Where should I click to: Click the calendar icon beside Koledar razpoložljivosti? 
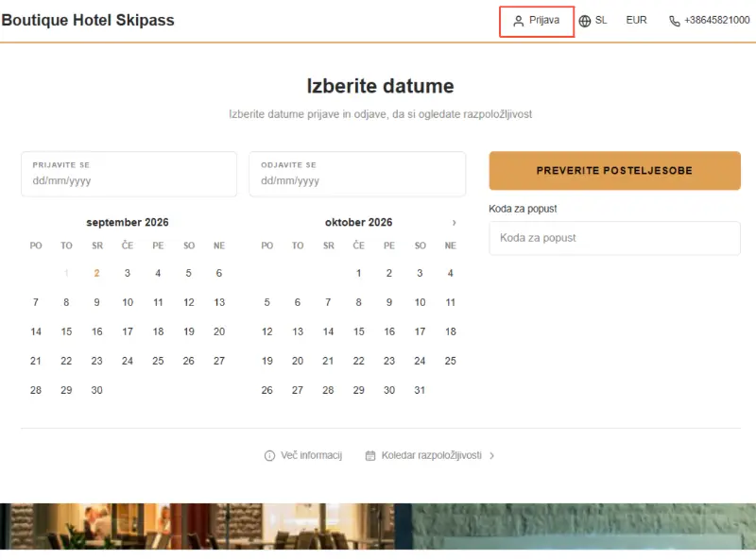coord(370,455)
